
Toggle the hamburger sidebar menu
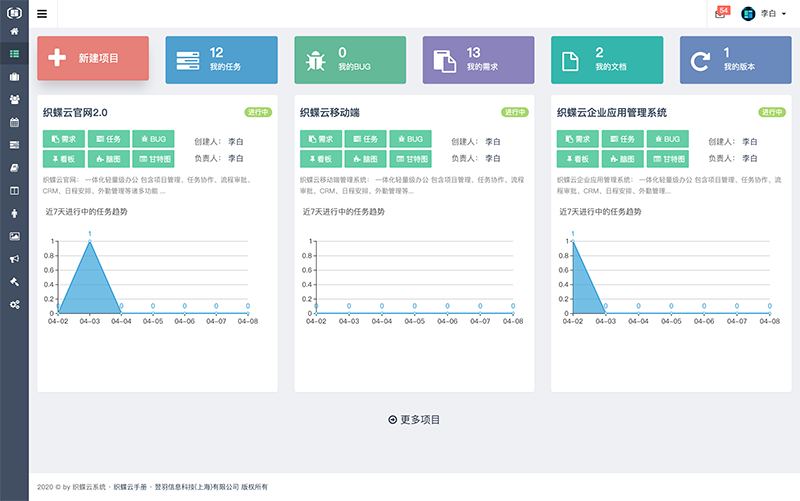[x=41, y=14]
